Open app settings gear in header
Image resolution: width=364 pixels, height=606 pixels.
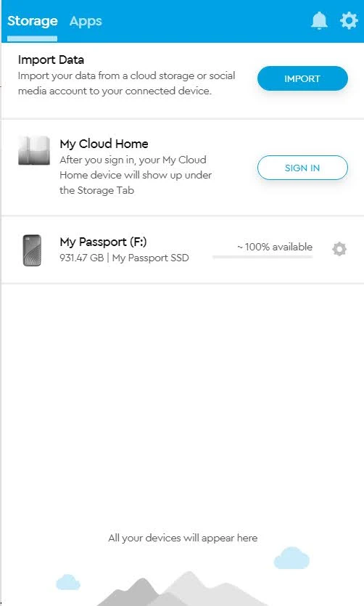(x=349, y=20)
